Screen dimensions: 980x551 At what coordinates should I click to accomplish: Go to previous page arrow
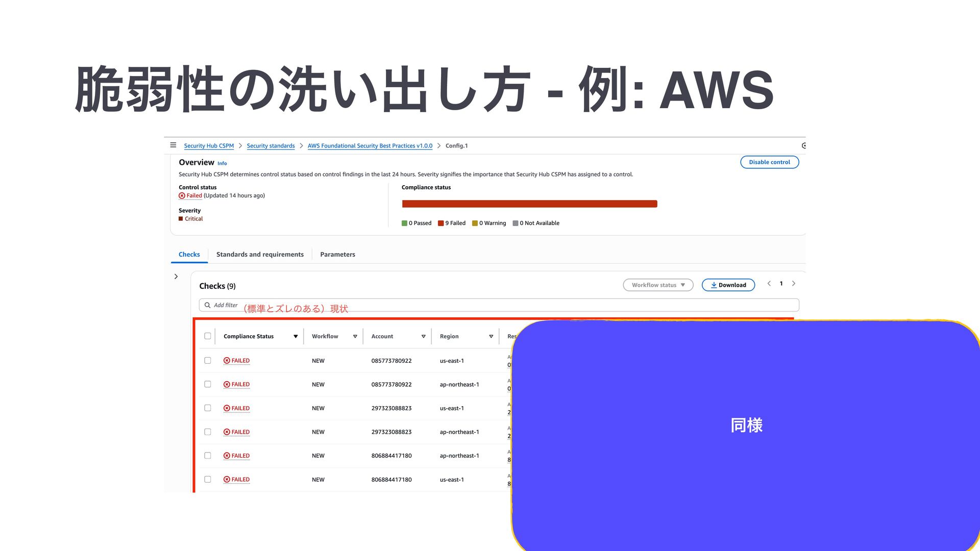769,284
